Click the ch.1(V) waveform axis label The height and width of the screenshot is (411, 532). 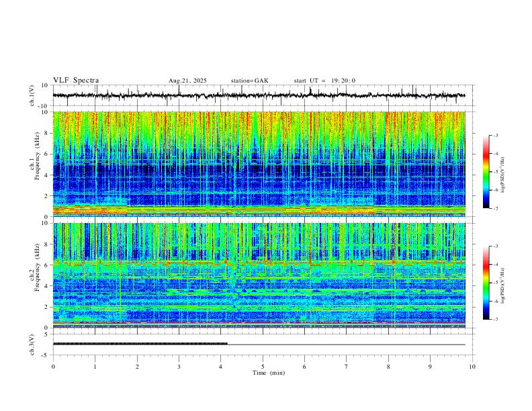point(32,95)
